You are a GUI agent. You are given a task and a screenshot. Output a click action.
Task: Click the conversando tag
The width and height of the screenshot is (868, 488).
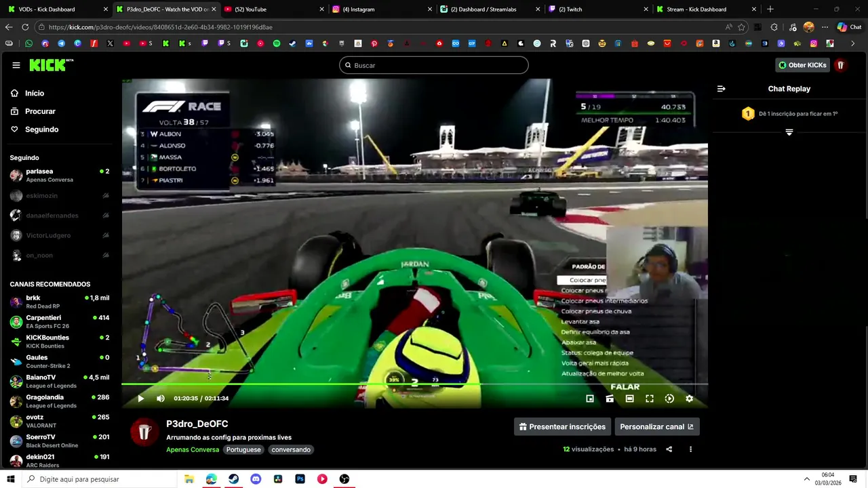click(291, 450)
